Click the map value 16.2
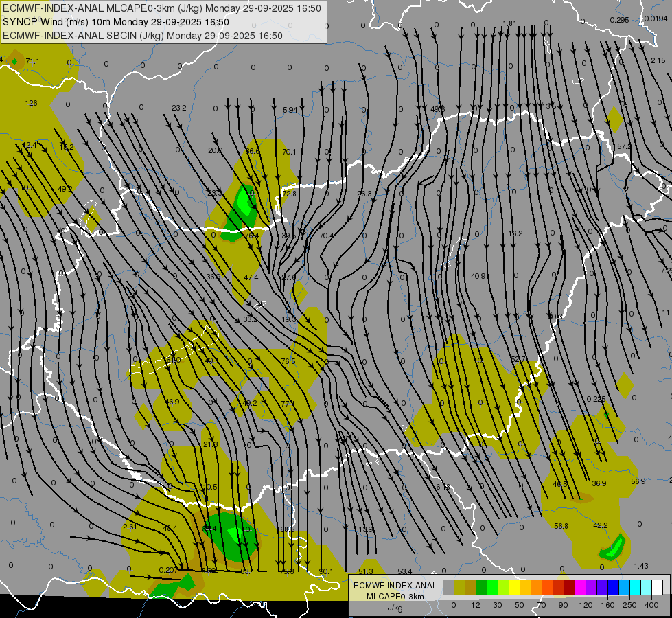 tap(515, 233)
